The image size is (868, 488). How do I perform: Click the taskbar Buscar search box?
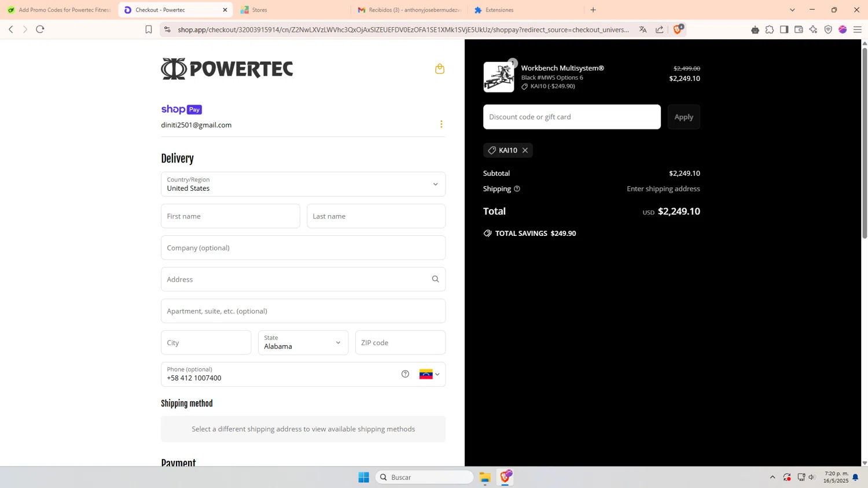click(x=425, y=477)
